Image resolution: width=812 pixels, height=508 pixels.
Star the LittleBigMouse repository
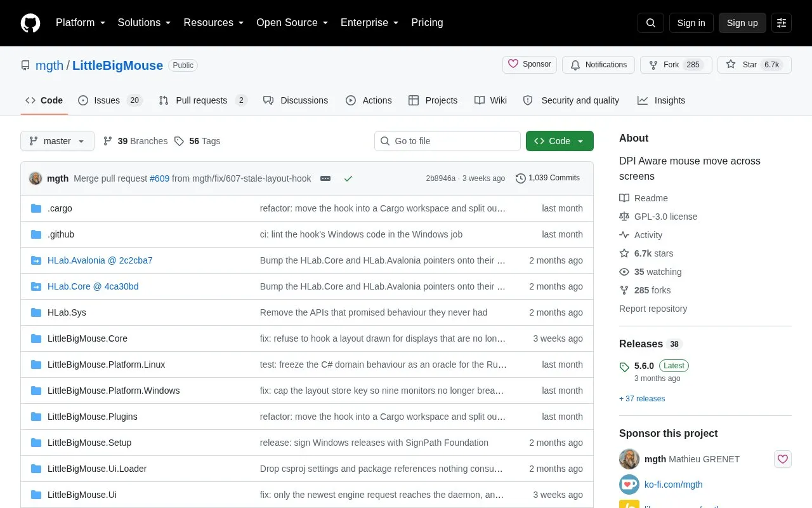[x=754, y=65]
